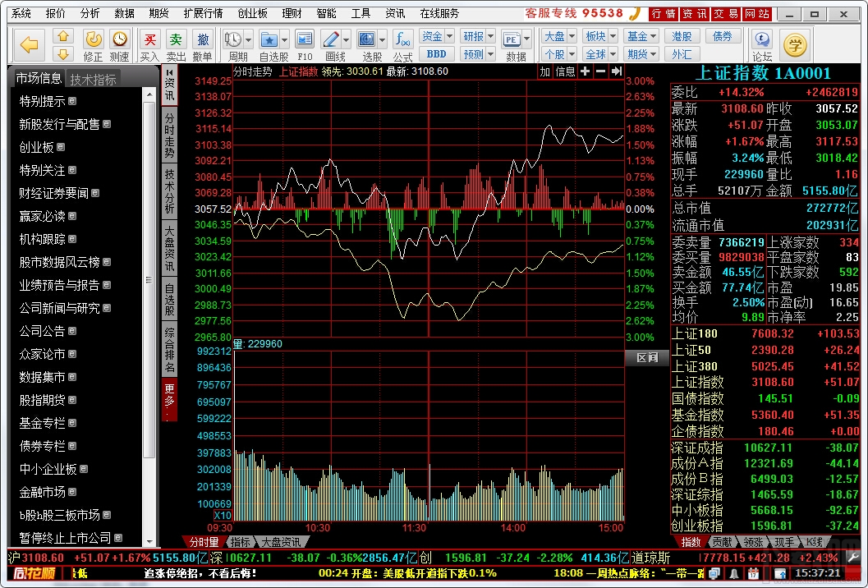Open the 撤单 cancel order
The width and height of the screenshot is (868, 588).
(203, 45)
